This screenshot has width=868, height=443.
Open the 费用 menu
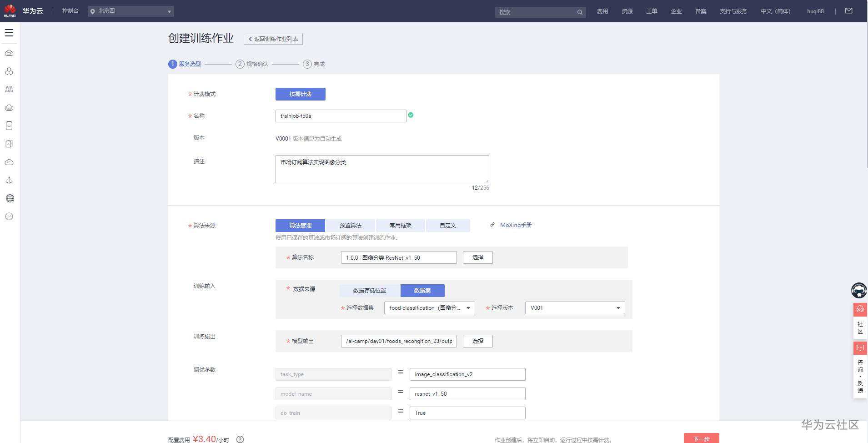pyautogui.click(x=602, y=11)
